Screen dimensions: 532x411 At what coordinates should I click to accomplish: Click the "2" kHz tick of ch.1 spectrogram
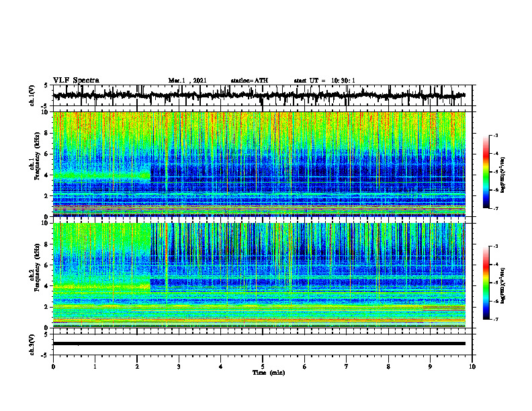[46, 195]
